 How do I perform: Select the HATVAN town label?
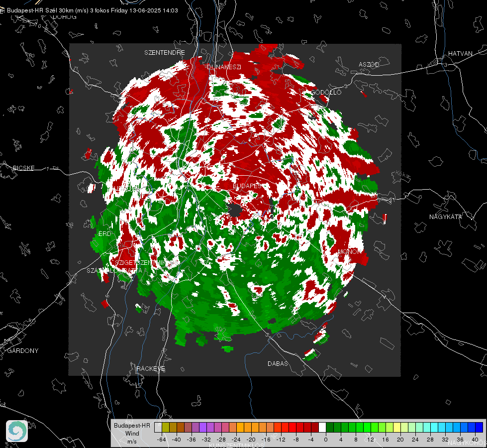[x=460, y=53]
